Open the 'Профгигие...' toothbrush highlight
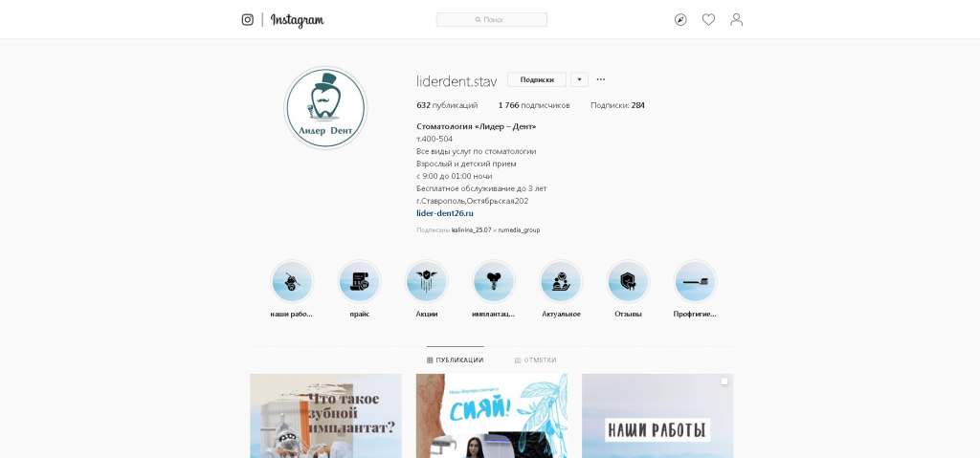980x458 pixels. point(695,282)
